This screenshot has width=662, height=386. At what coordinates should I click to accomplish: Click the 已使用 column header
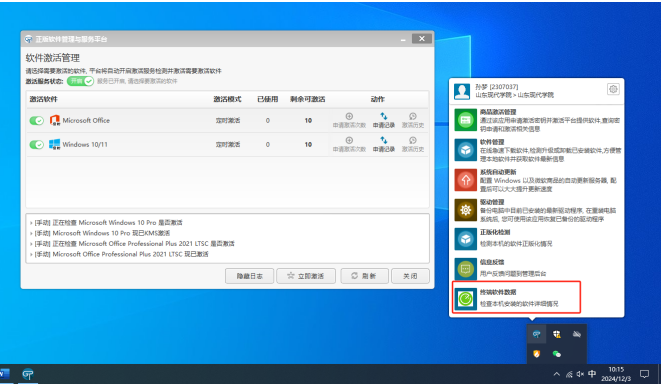268,99
